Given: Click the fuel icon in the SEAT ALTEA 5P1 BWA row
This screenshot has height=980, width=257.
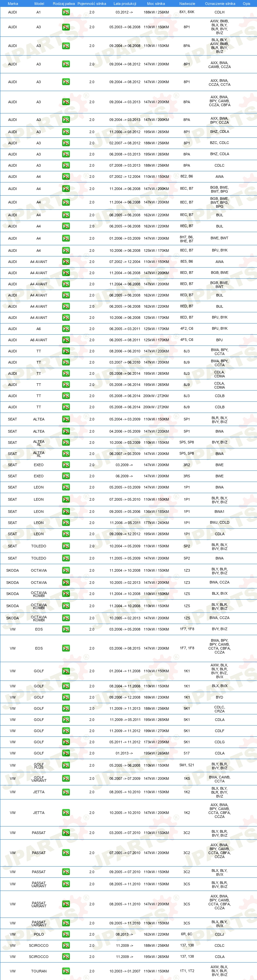Looking at the screenshot, I should pos(66,431).
